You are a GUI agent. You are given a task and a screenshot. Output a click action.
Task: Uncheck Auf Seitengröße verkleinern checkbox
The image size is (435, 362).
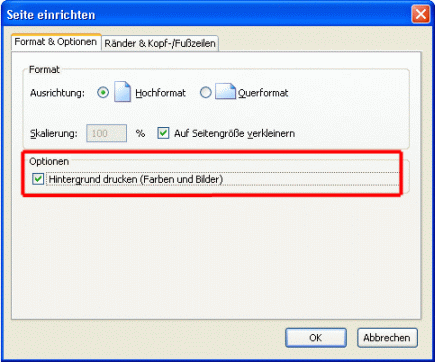coord(163,133)
